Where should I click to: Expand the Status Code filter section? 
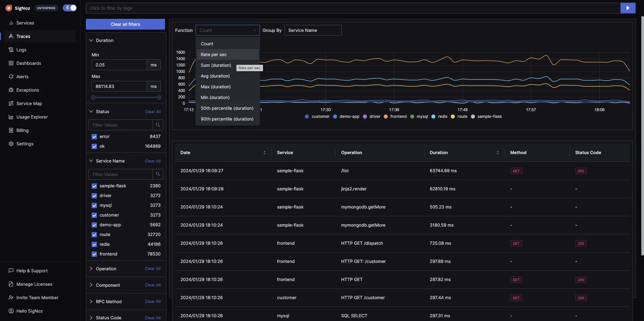pyautogui.click(x=91, y=318)
